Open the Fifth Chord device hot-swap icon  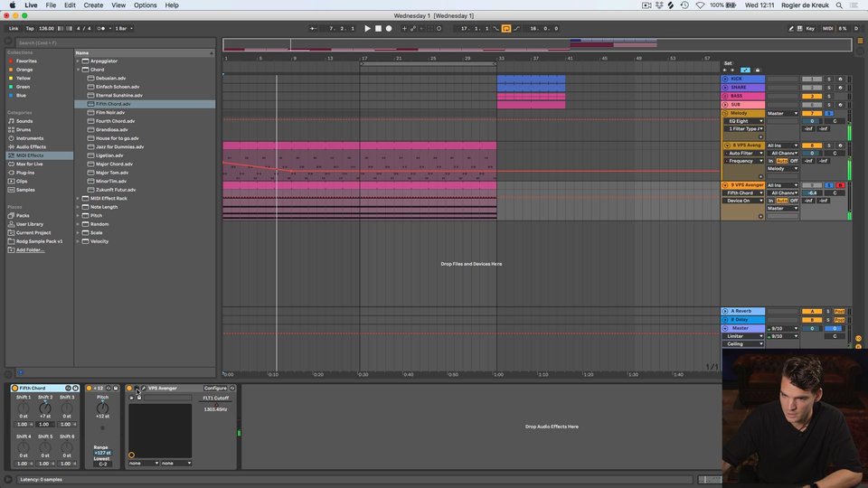[68, 389]
